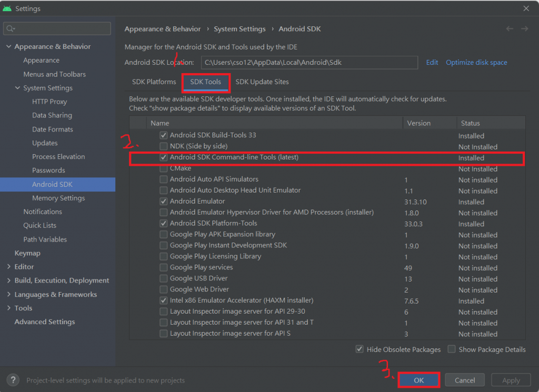Collapse the System Settings tree node
The image size is (539, 392).
[17, 88]
